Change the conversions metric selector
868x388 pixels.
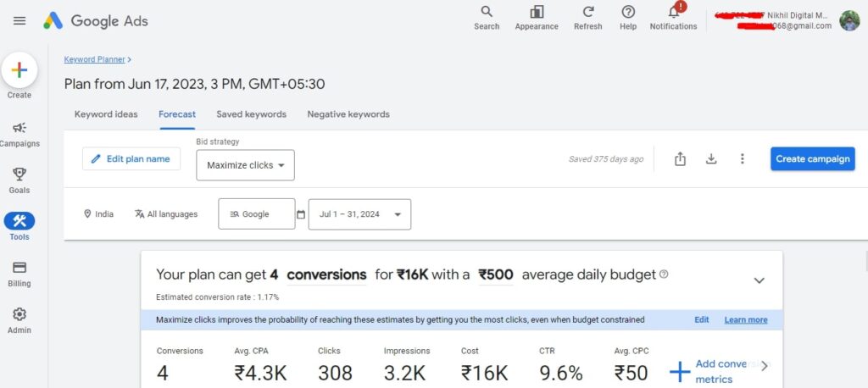326,275
